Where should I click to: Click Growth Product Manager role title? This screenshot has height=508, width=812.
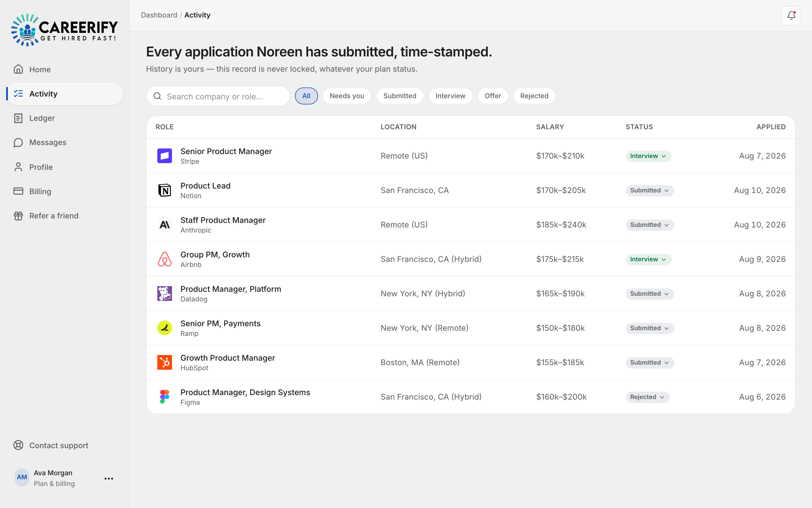[228, 358]
